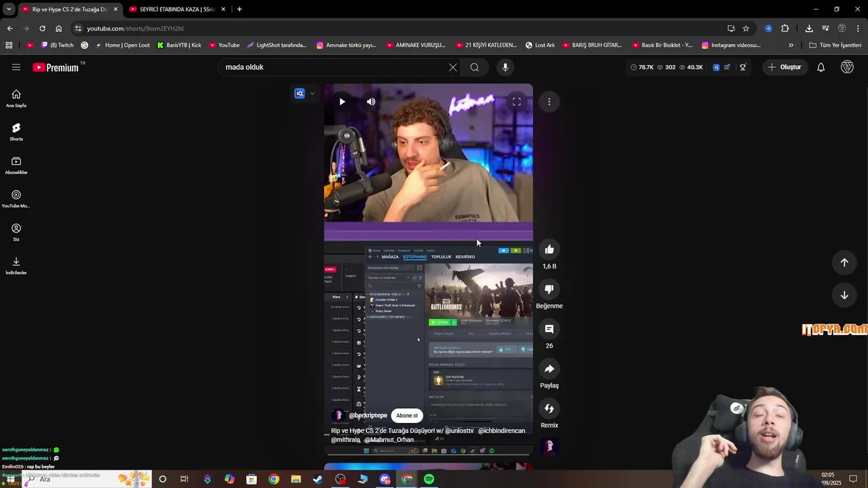Screen dimensions: 868x488
Task: Open İndirilenler in the sidebar
Action: point(16,266)
